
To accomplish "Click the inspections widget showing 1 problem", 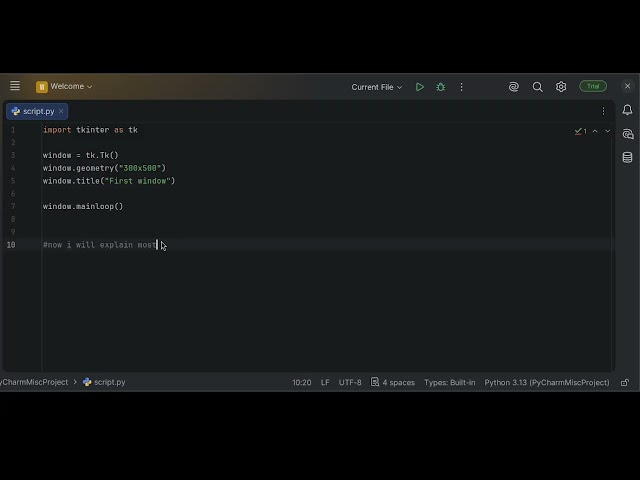I will coord(580,131).
